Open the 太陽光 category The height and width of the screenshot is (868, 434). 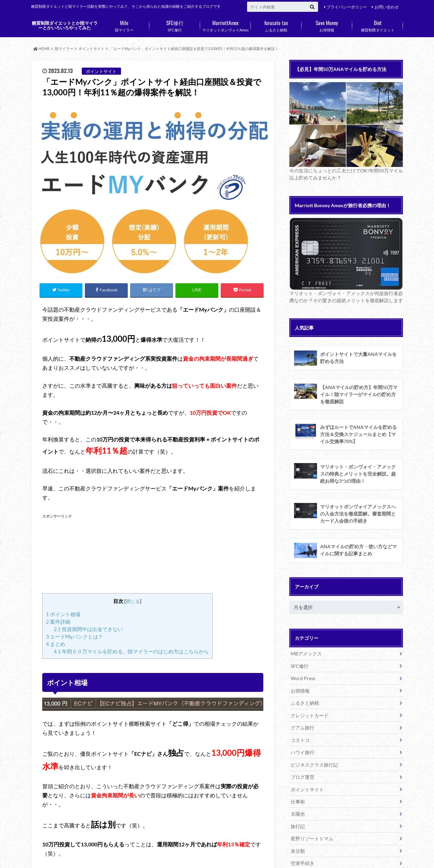tap(346, 814)
